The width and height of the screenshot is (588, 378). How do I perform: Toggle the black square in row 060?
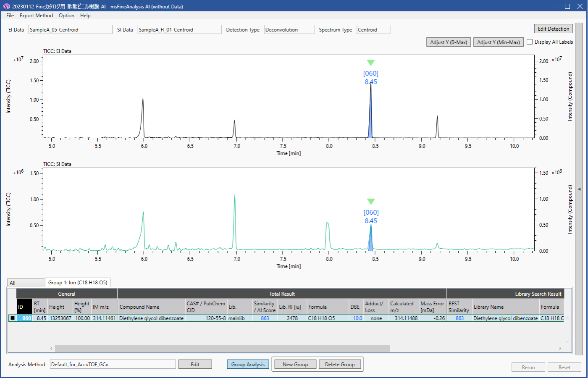tap(13, 318)
